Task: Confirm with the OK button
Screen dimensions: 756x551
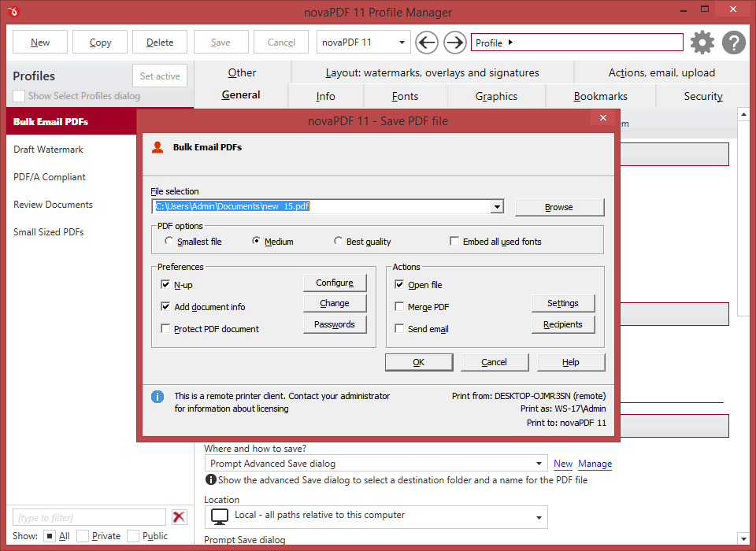Action: pyautogui.click(x=418, y=362)
